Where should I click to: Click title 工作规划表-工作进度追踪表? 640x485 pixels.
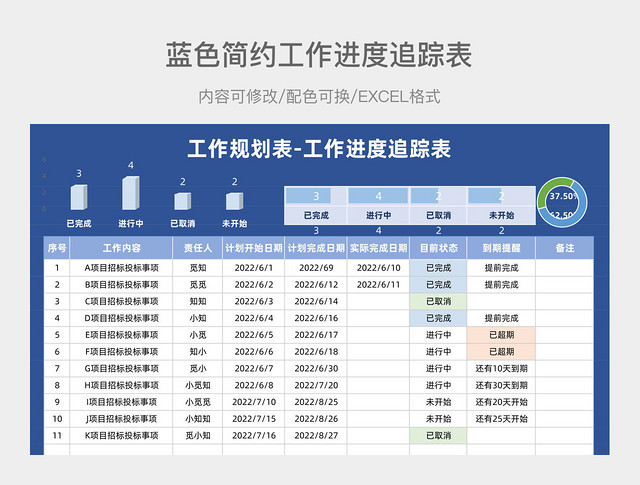(x=319, y=149)
